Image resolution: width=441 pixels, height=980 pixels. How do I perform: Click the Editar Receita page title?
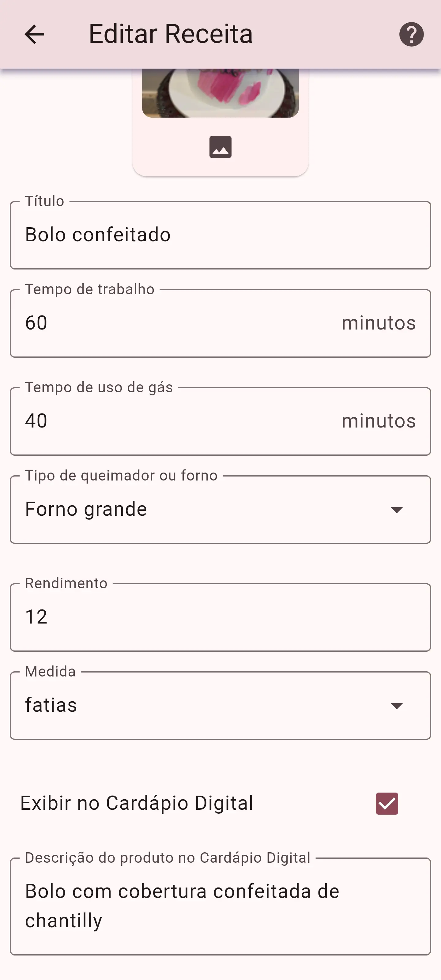(x=171, y=34)
